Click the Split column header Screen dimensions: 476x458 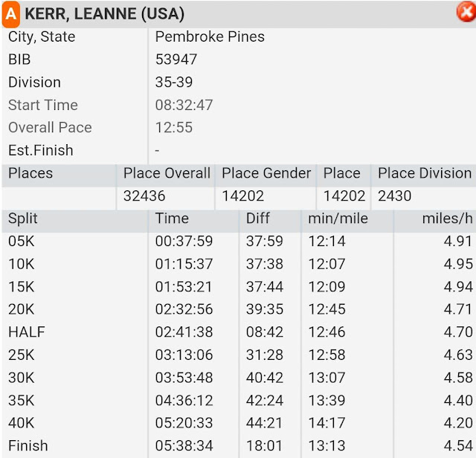point(23,219)
